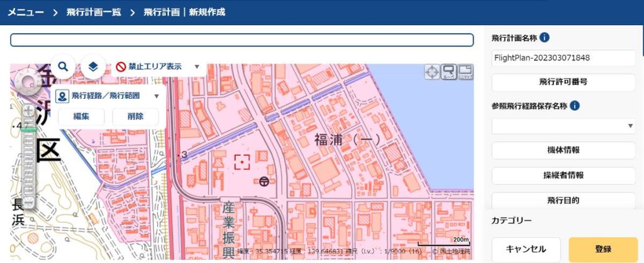Collapse the 飛行経路/飛行範囲 panel arrow
The image size is (644, 263).
[x=157, y=96]
